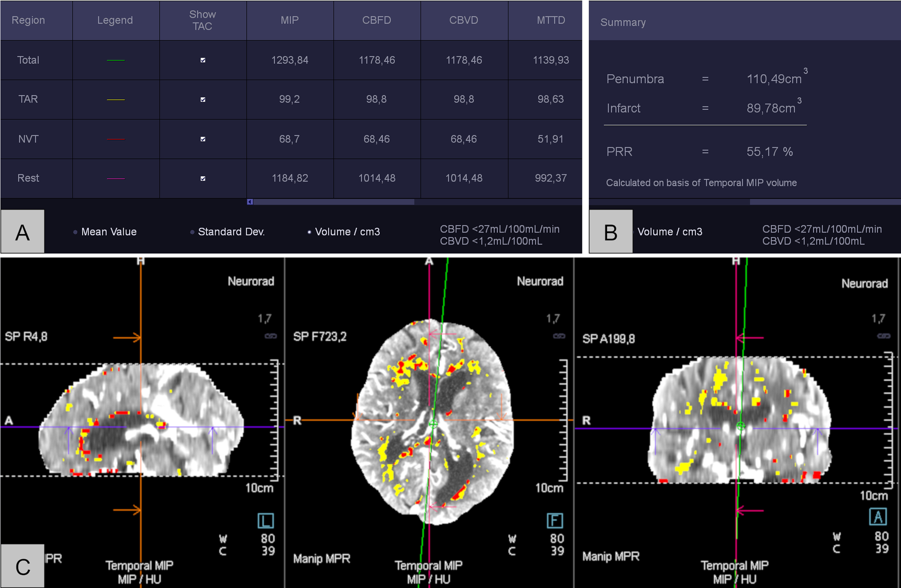Image resolution: width=901 pixels, height=588 pixels.
Task: Click the SP A199,8 slice position label
Action: [x=609, y=339]
